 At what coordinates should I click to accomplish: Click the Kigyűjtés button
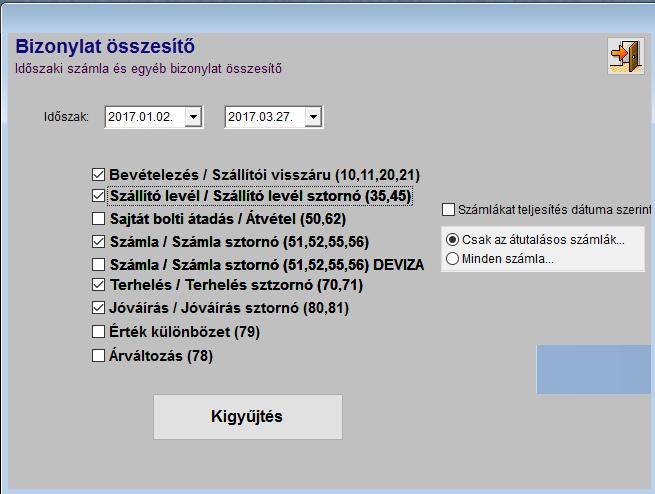click(x=248, y=417)
